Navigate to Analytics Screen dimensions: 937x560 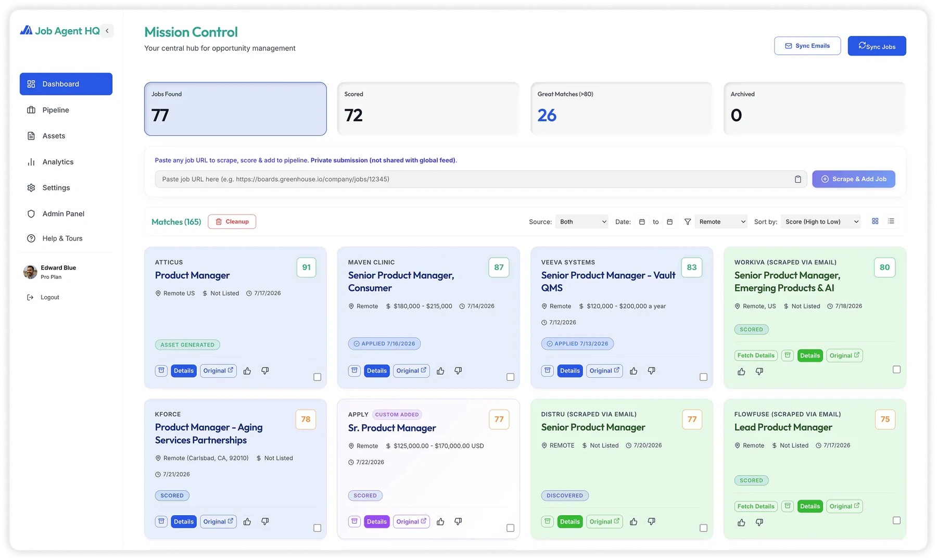66,162
